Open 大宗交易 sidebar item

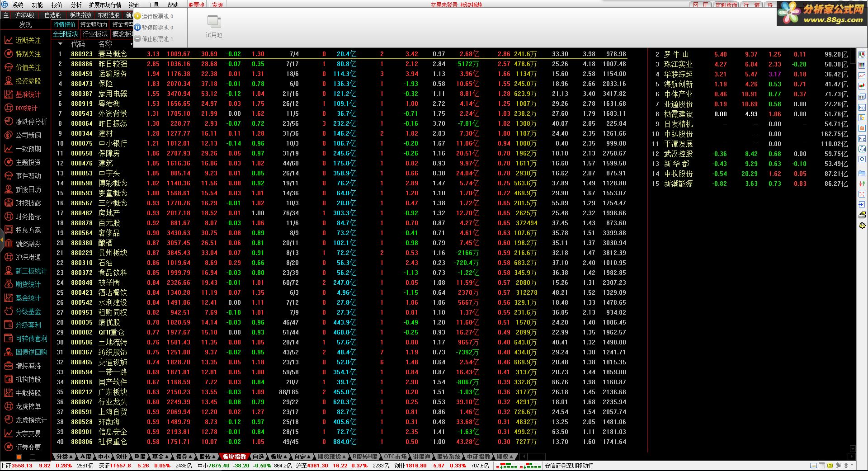point(23,433)
